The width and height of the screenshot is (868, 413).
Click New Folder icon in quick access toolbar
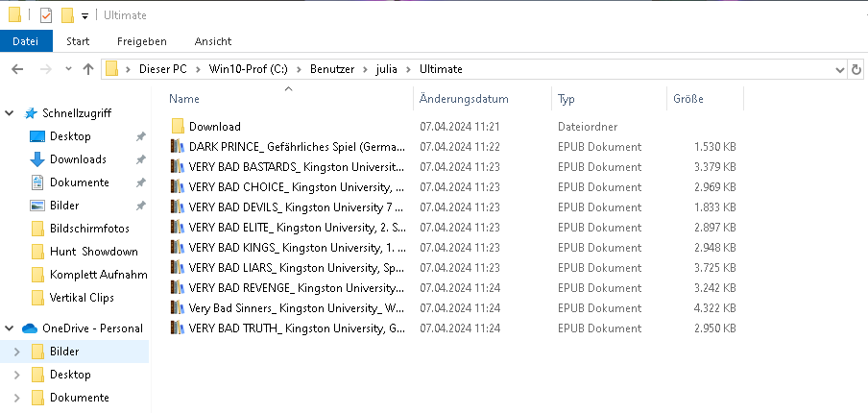(67, 15)
